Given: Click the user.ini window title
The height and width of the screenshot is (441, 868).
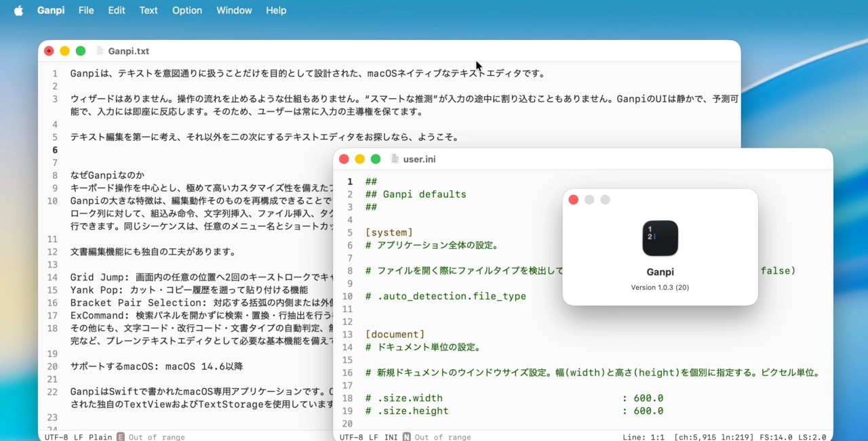Looking at the screenshot, I should (420, 159).
